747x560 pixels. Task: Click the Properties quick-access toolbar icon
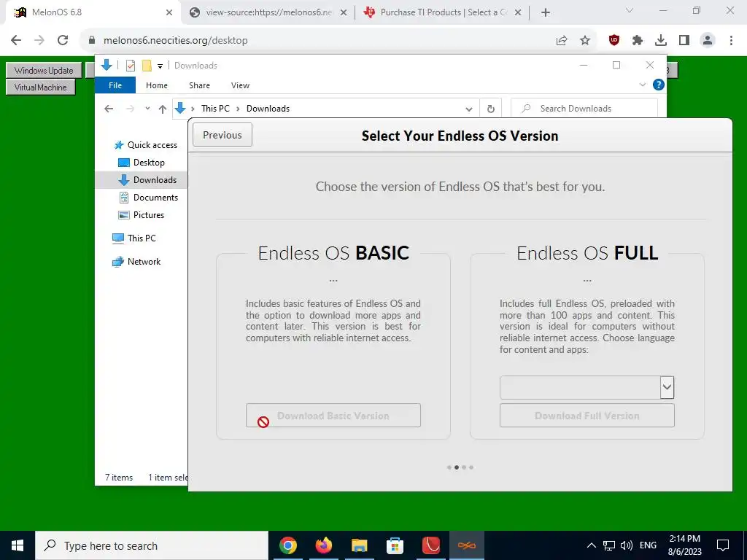click(x=131, y=66)
